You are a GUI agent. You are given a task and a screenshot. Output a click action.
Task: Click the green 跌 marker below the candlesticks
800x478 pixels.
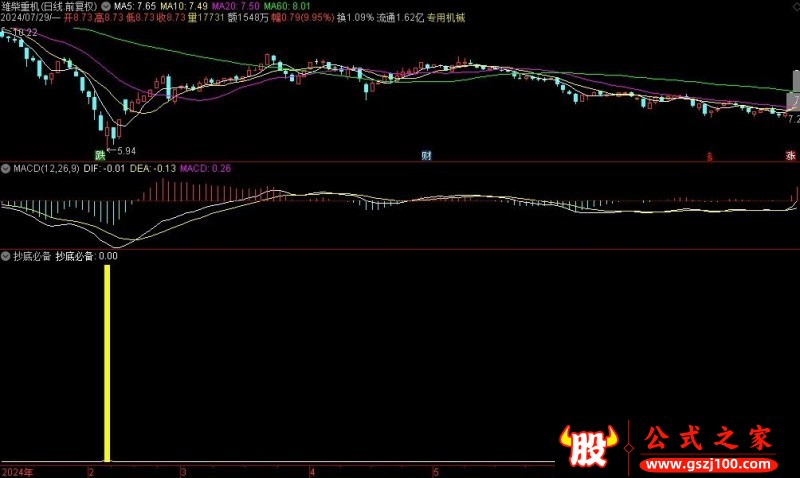[100, 155]
